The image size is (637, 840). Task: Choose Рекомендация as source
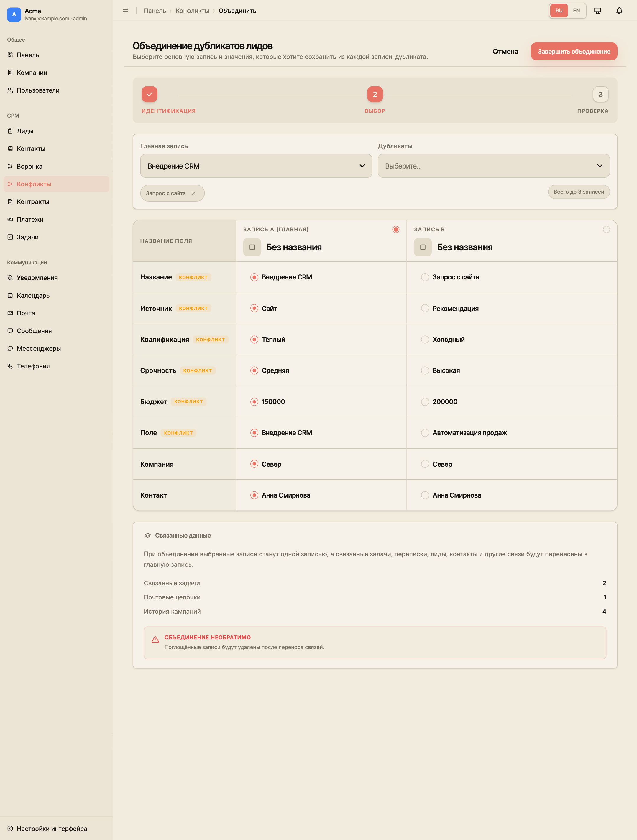(x=425, y=308)
